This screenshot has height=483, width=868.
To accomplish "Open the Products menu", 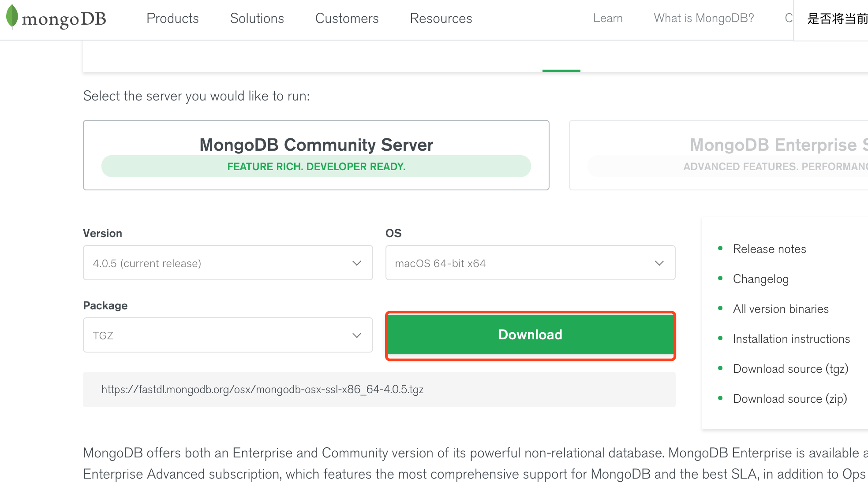I will tap(172, 19).
